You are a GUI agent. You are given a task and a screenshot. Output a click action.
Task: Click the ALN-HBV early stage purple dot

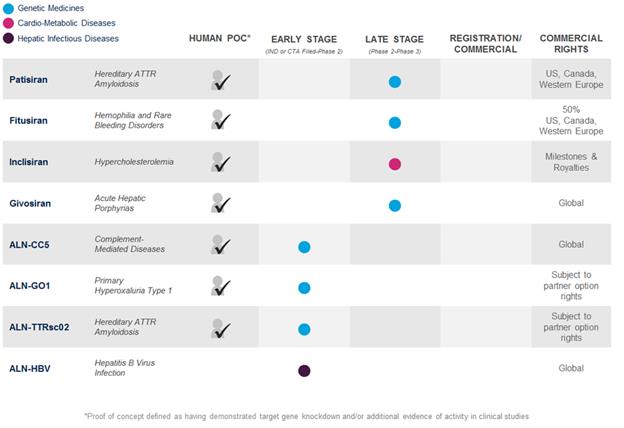click(x=304, y=371)
